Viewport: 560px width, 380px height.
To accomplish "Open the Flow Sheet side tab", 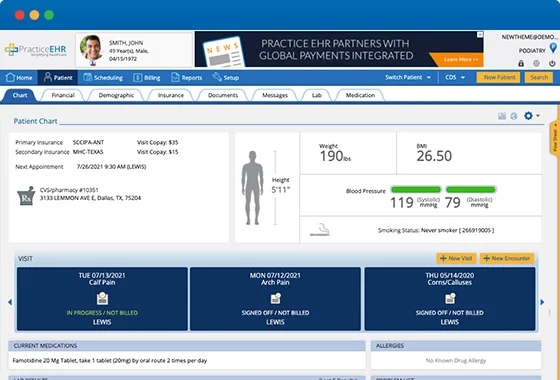I will click(555, 138).
